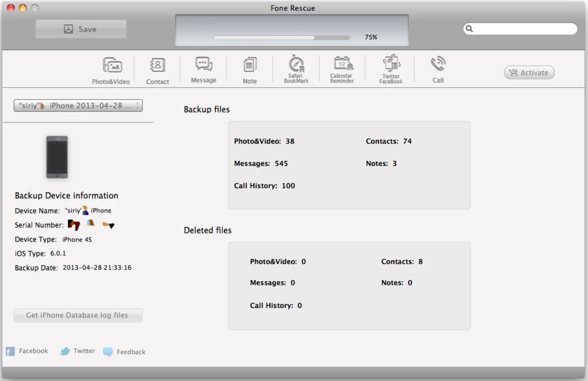Click the Fone Rescue window title
Screen dimensions: 588x381
tap(293, 8)
